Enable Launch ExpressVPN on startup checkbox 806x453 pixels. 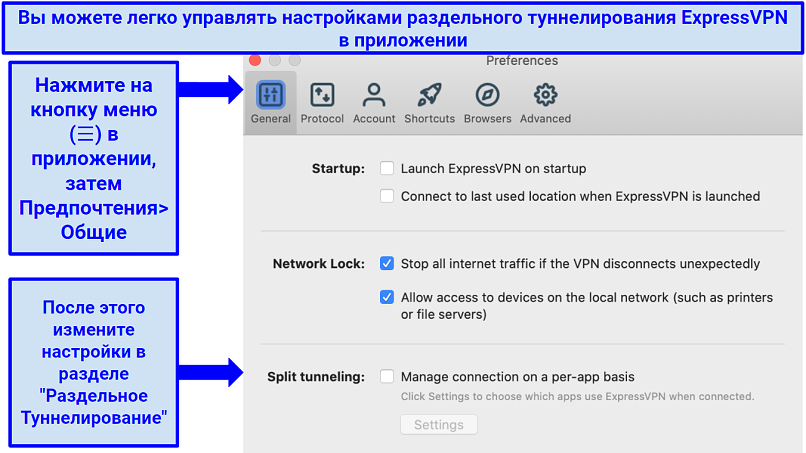pos(387,168)
